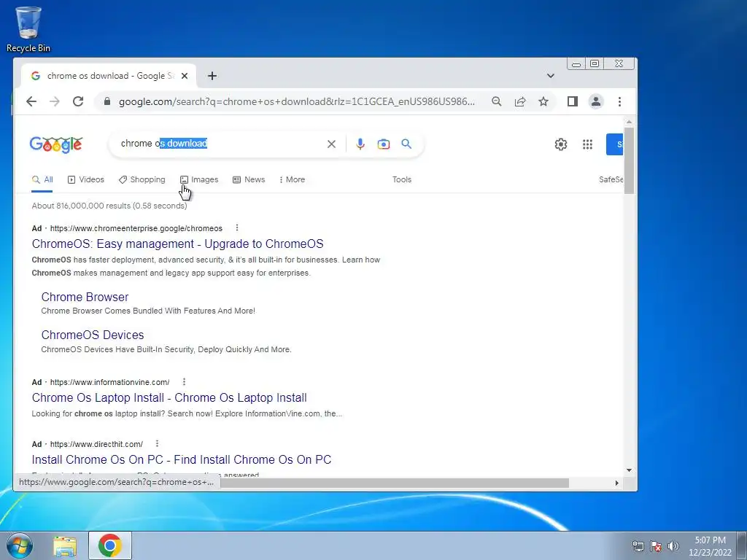Click the chromeenterprise.google/chromeos ad URL
This screenshot has width=747, height=560.
click(x=136, y=228)
